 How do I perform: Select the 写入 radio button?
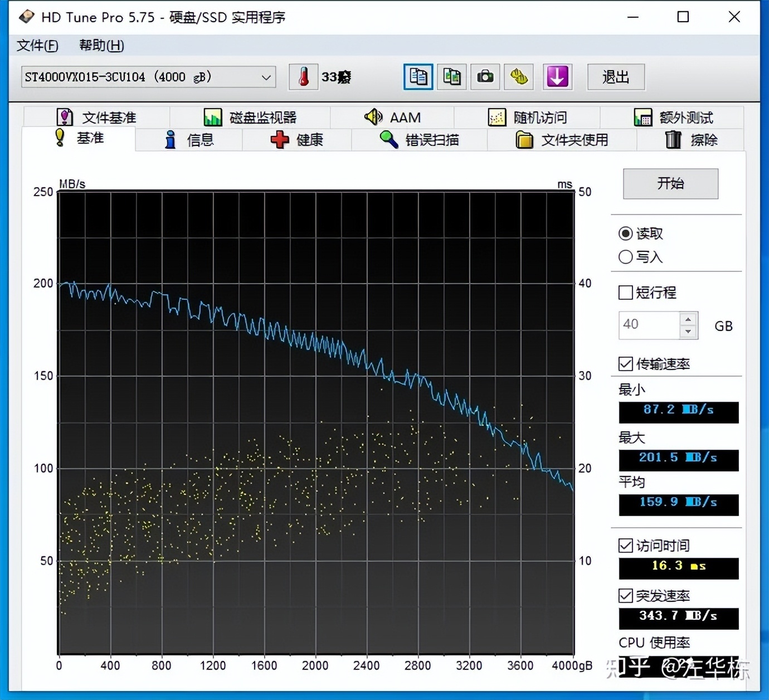(x=625, y=256)
